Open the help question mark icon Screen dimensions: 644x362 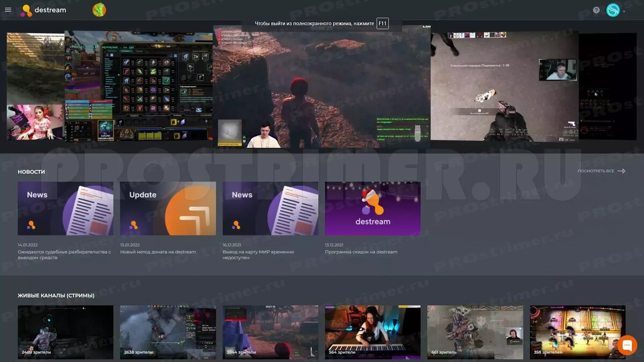(x=596, y=10)
